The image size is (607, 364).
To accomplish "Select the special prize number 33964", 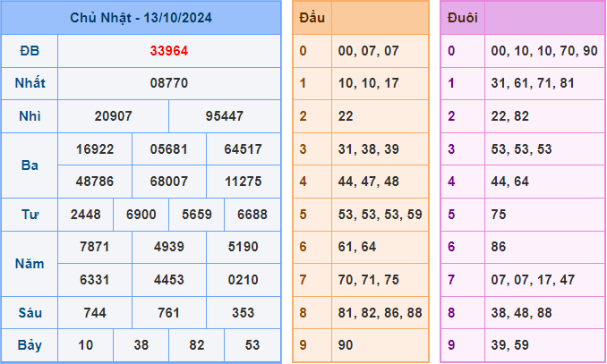I will [x=169, y=51].
